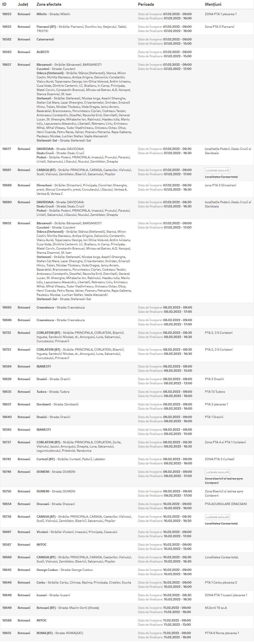Screen dimensions: 254x644
Task: Click the LUCRARE ANULATĂ badge in row 18681
Action: click(218, 170)
